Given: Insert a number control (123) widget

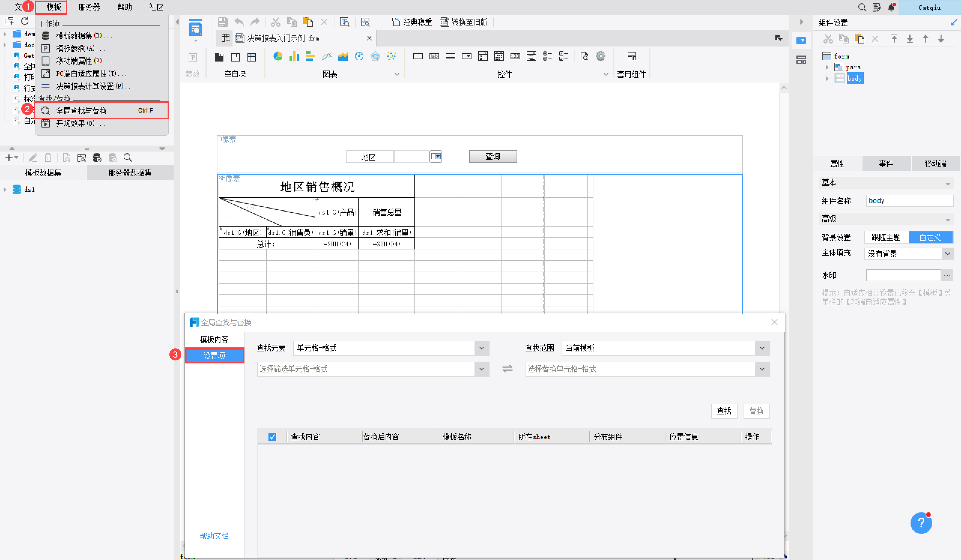Looking at the screenshot, I should [515, 56].
